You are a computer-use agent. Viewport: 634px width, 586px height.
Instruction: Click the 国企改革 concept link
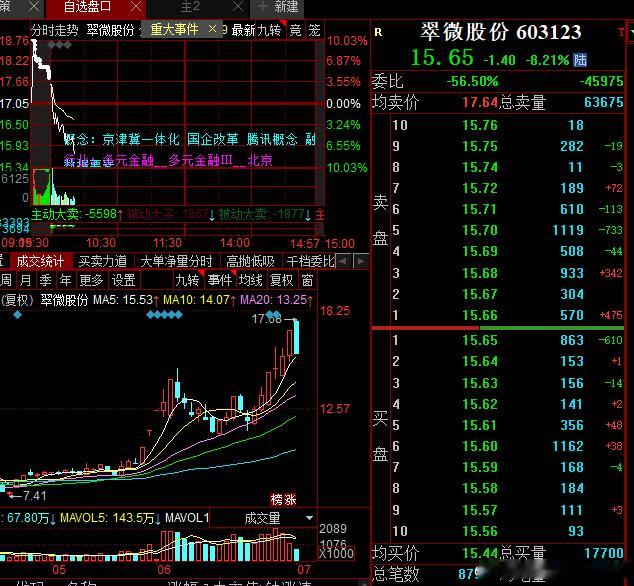[213, 140]
